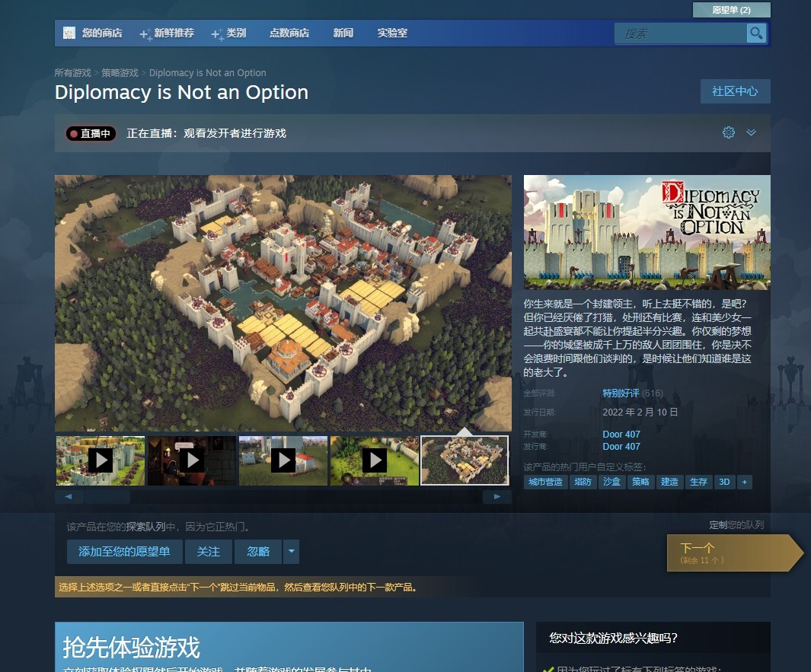
Task: Click 正在直播 broadcast title text
Action: (x=206, y=133)
